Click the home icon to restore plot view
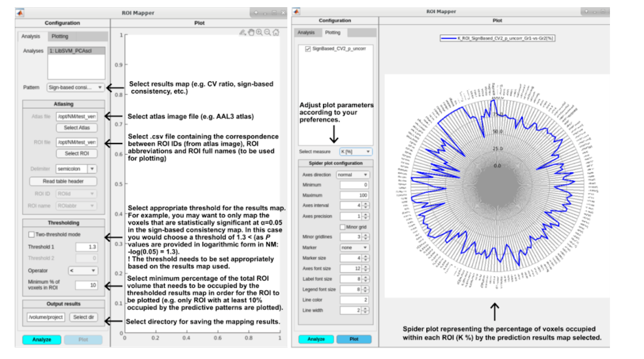Viewport: 644px width, 359px height. tap(275, 33)
